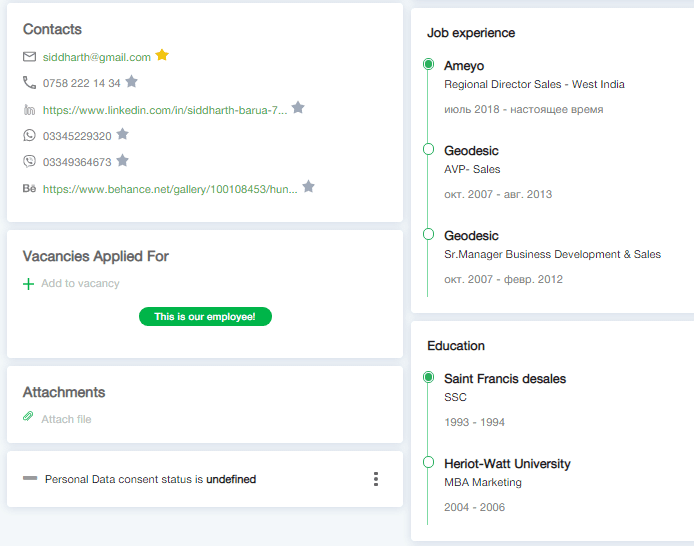The image size is (694, 546).
Task: Click the phone handset icon
Action: 29,83
